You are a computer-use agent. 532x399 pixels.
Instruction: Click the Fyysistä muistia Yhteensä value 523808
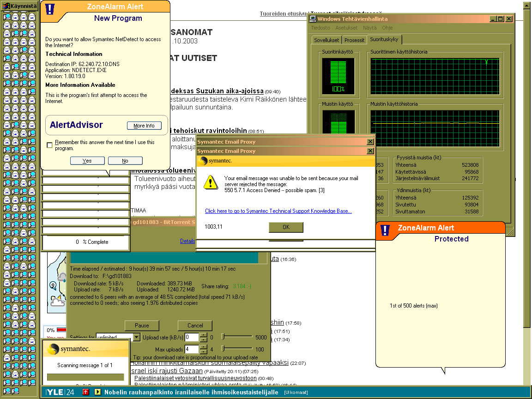coord(470,165)
